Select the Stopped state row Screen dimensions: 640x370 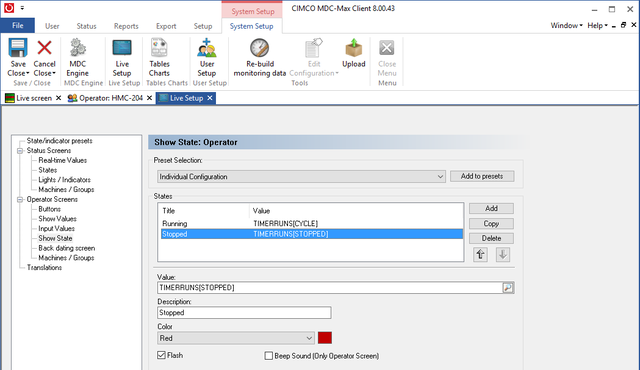[x=312, y=234]
